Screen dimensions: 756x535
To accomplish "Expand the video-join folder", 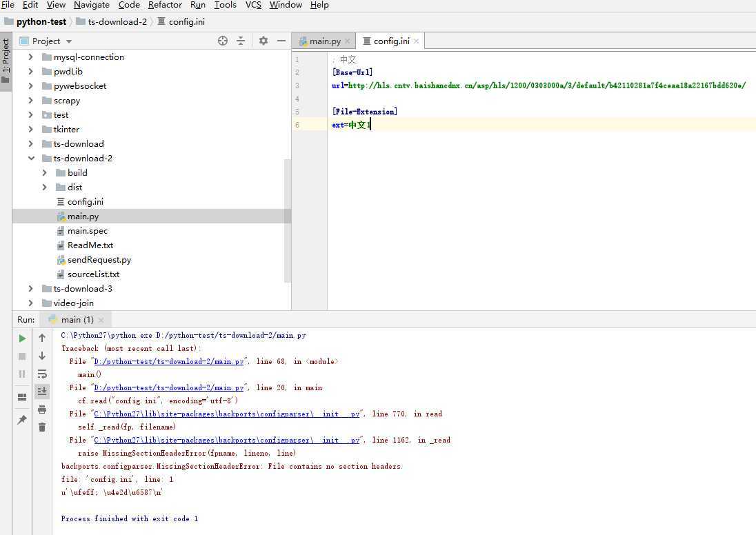I will 31,303.
